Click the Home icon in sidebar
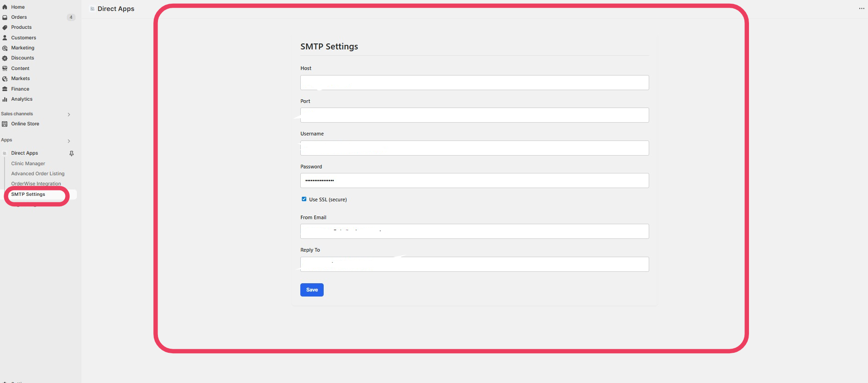Viewport: 868px width, 383px height. [5, 7]
